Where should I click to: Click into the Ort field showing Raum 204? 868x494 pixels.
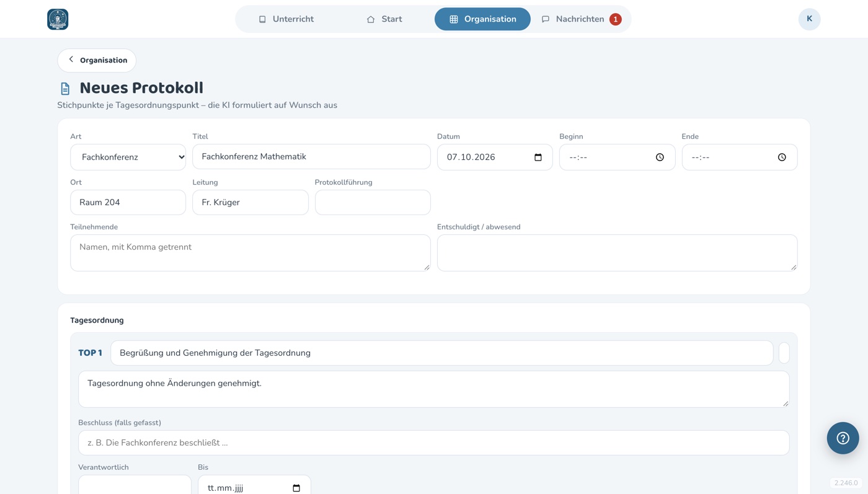pos(128,202)
